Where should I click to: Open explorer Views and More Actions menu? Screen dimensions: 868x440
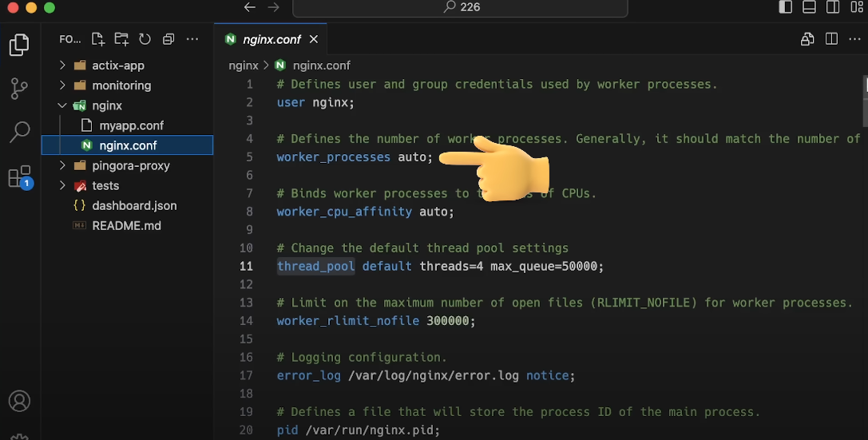tap(192, 39)
